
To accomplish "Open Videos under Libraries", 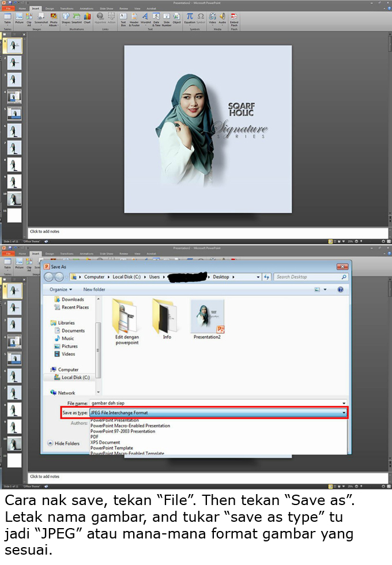I will (65, 354).
